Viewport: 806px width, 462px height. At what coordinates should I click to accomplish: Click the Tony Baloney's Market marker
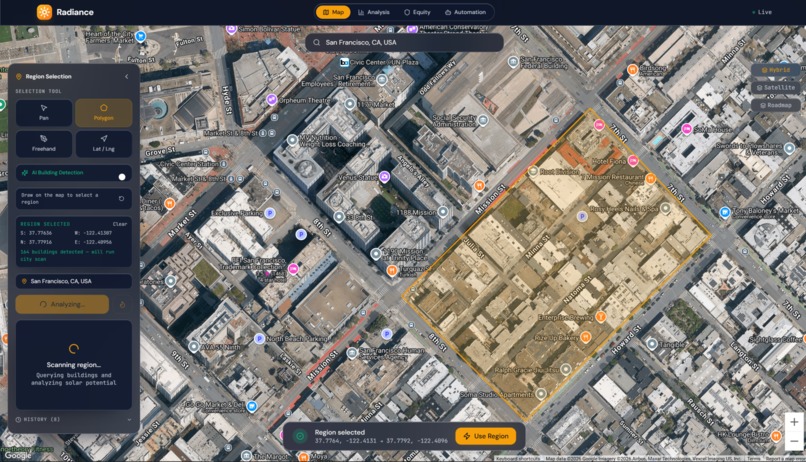pyautogui.click(x=725, y=212)
